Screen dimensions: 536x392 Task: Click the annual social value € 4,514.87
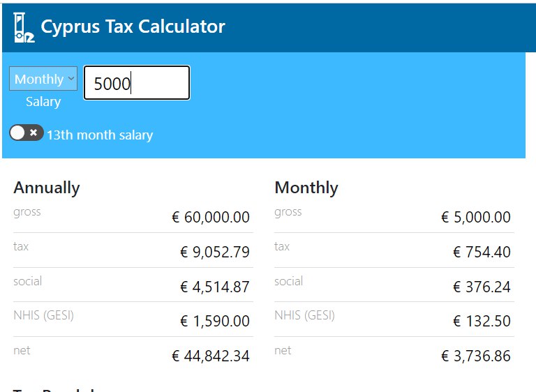pos(215,287)
